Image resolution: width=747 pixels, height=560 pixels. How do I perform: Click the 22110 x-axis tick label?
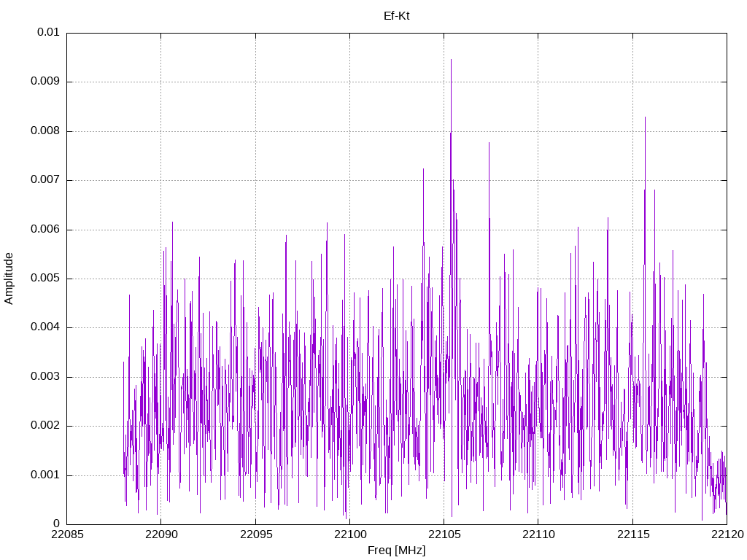coord(539,534)
